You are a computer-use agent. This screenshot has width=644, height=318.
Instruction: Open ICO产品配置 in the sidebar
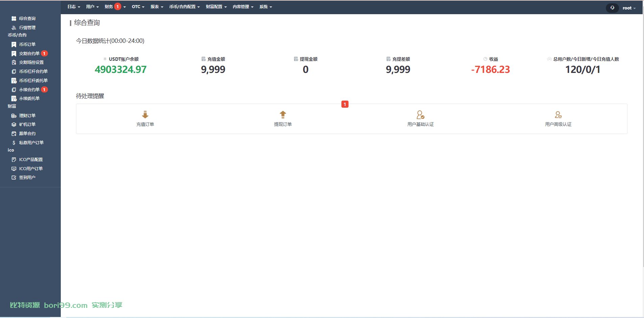coord(31,160)
